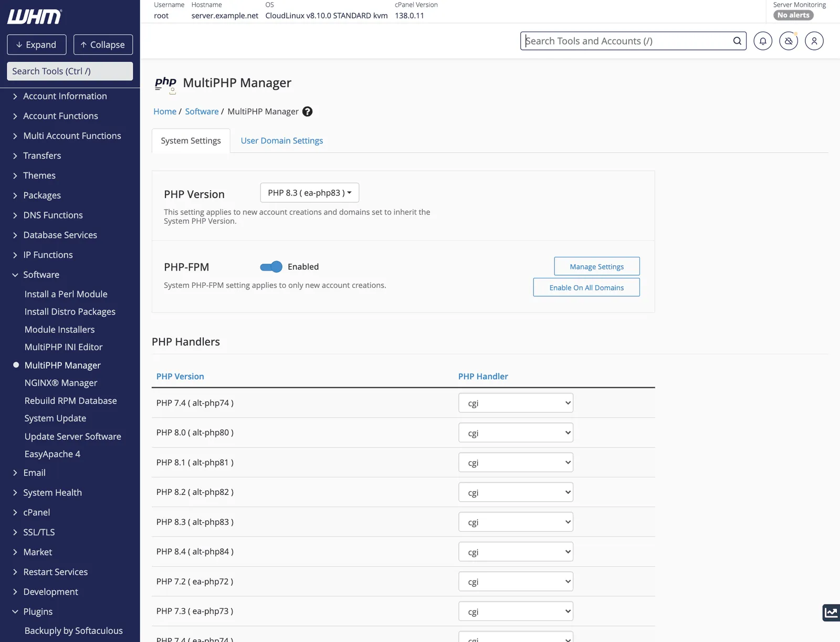This screenshot has width=840, height=642.
Task: Open Install Distro Packages
Action: 70,312
